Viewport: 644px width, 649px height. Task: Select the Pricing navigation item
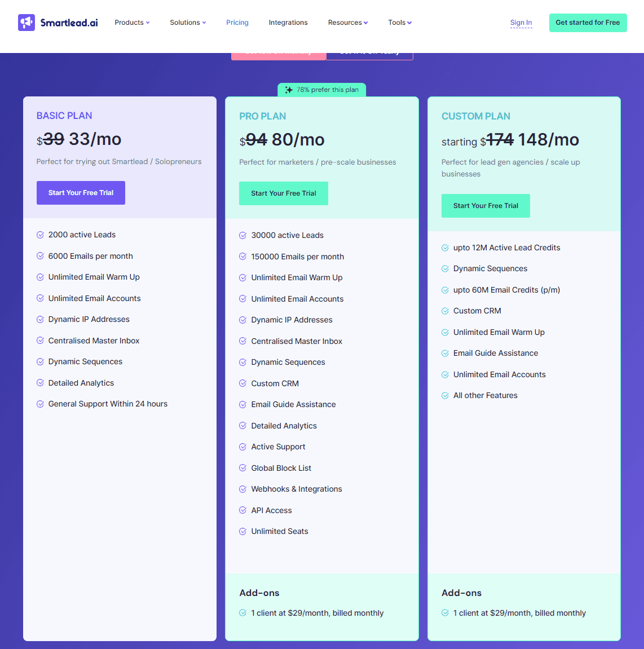[237, 23]
